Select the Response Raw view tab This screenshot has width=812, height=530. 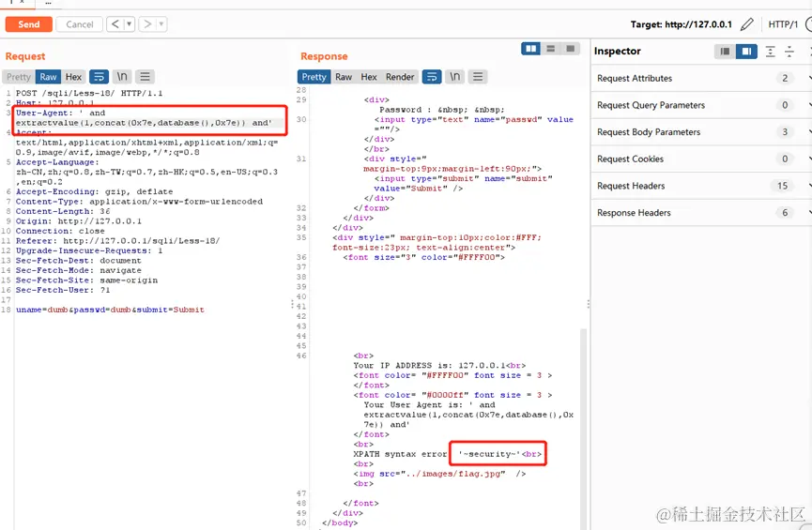tap(344, 77)
